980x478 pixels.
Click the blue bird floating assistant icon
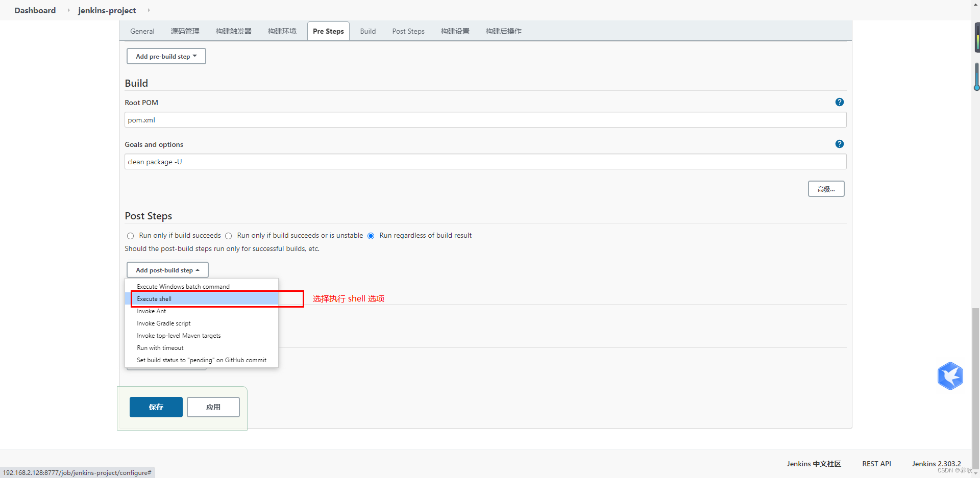[950, 376]
